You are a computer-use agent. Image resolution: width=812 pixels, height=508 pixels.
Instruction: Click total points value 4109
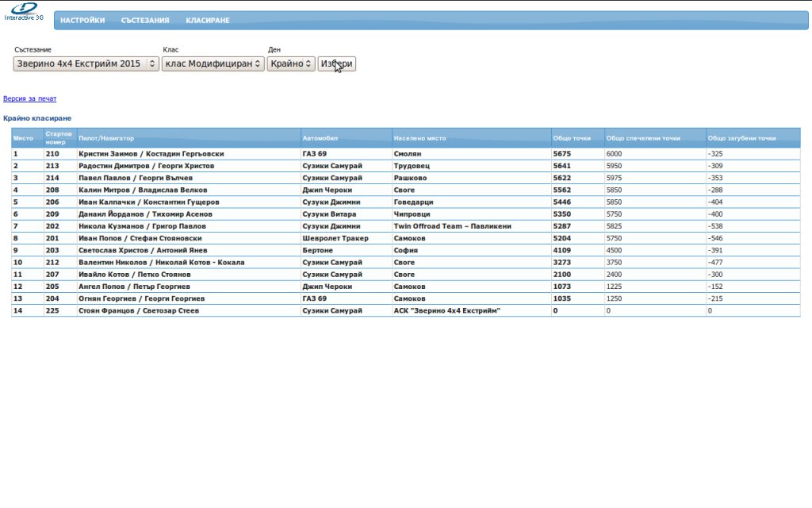click(x=562, y=250)
